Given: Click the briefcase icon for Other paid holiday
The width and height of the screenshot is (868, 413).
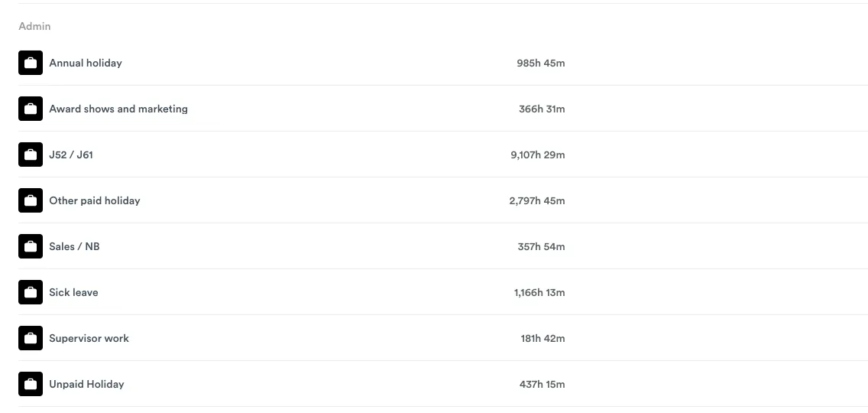Looking at the screenshot, I should (x=31, y=200).
